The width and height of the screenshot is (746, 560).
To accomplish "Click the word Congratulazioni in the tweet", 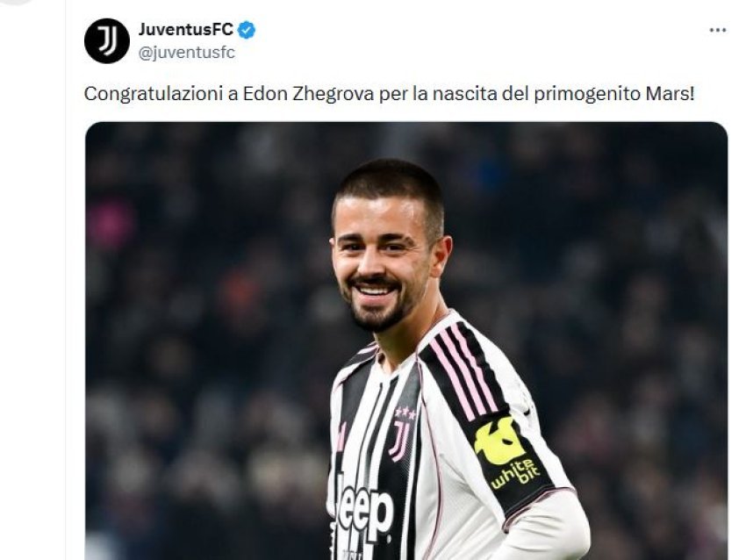I will (154, 94).
